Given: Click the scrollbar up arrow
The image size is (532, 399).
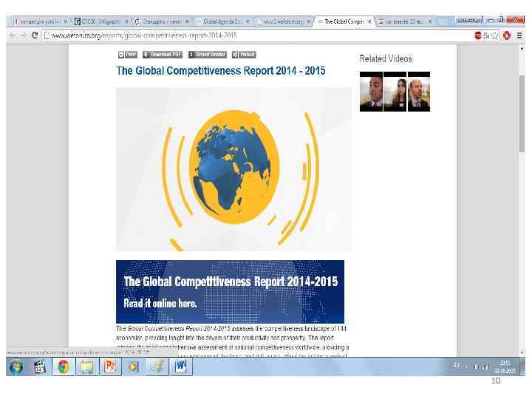Looking at the screenshot, I should pyautogui.click(x=522, y=49).
